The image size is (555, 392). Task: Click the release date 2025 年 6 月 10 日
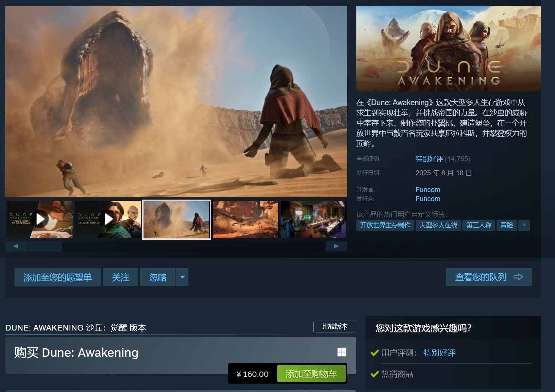(444, 173)
